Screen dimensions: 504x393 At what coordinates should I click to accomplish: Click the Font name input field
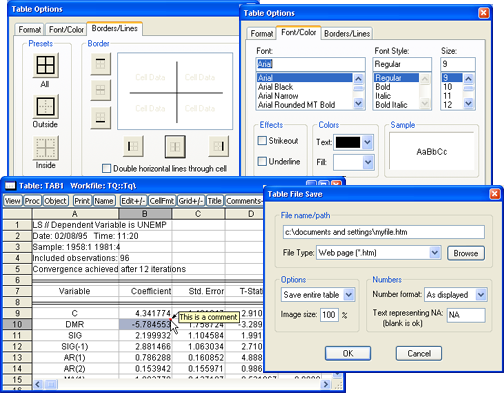[x=310, y=64]
